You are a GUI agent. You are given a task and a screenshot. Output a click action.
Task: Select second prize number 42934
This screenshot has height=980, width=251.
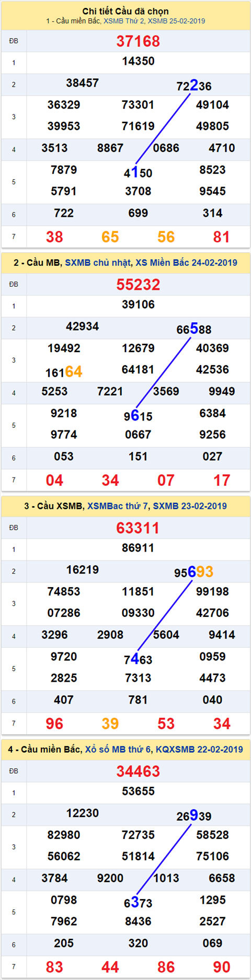click(x=82, y=326)
